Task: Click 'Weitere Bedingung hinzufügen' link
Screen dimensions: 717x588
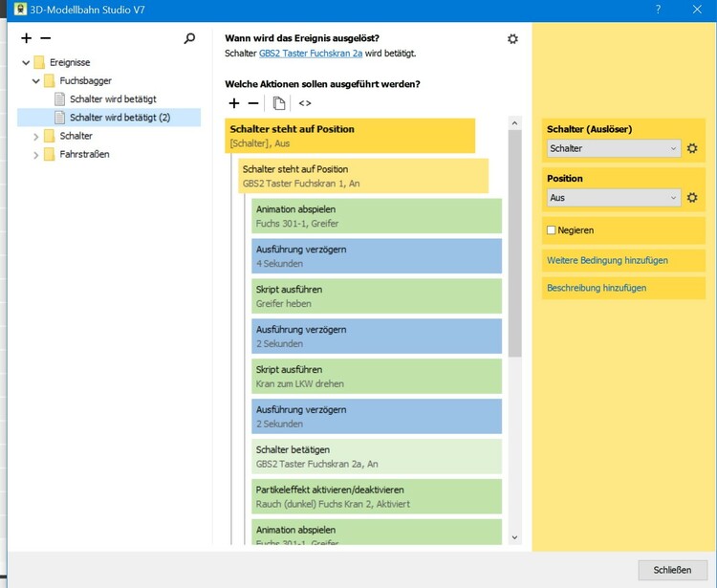Action: coord(607,260)
